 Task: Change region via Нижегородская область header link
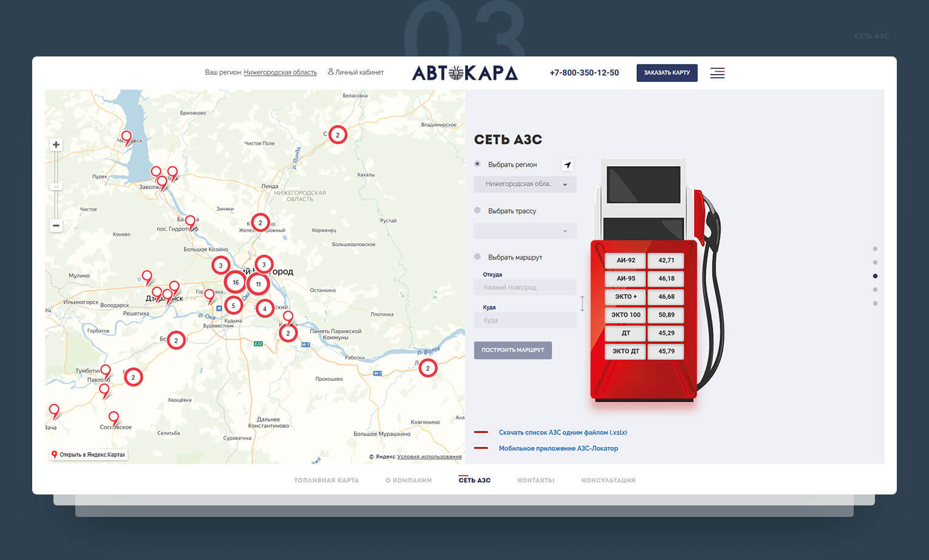click(280, 72)
